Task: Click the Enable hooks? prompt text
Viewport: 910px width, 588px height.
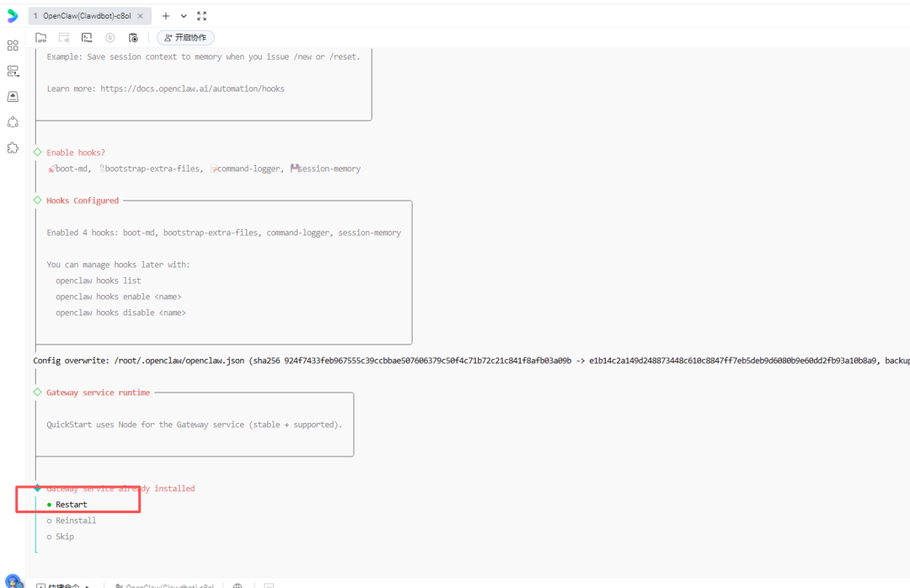Action: pos(76,152)
